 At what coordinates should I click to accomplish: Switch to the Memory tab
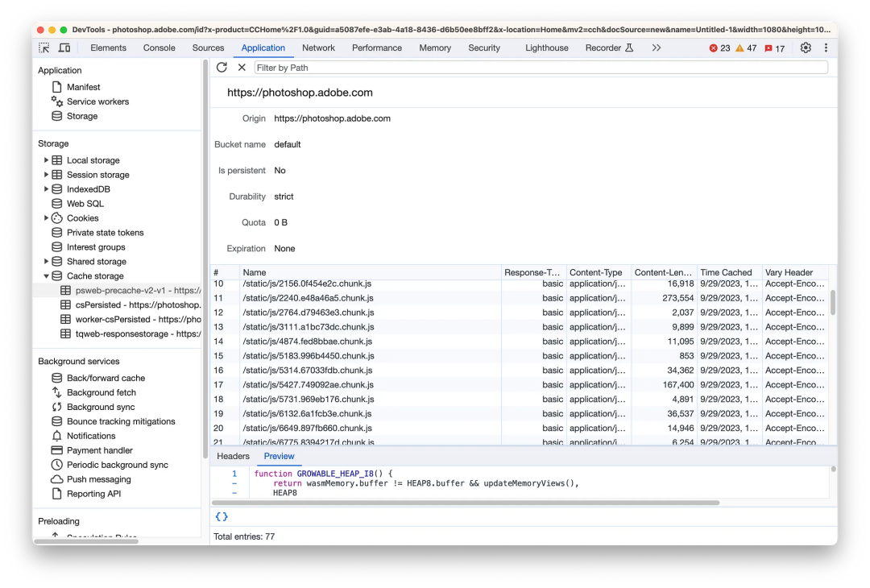tap(435, 48)
